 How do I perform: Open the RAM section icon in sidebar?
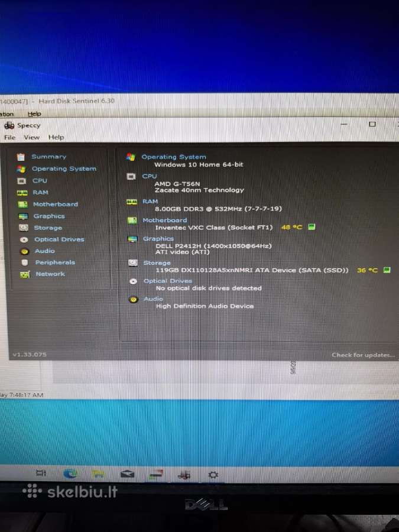pyautogui.click(x=22, y=193)
